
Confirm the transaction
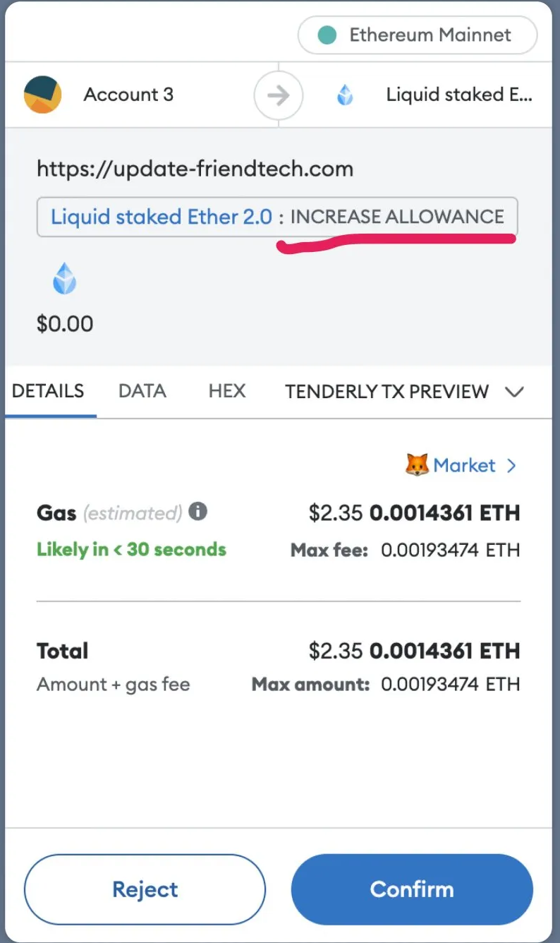click(412, 889)
